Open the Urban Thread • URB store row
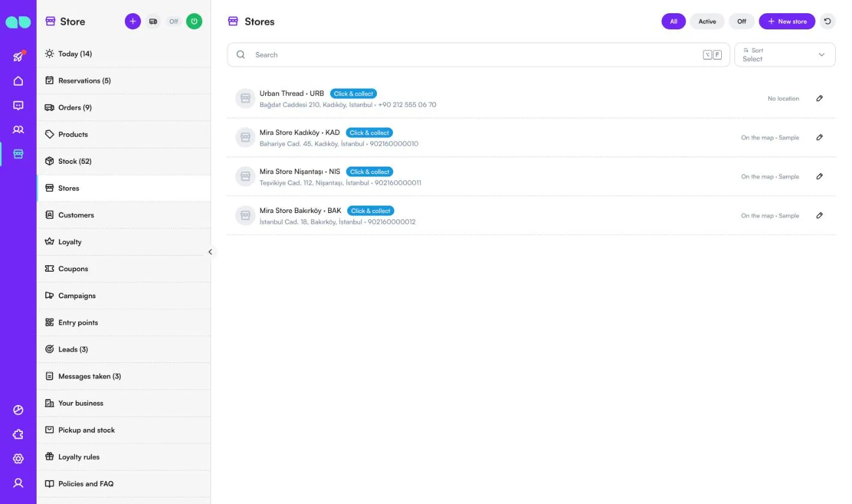 pos(531,98)
